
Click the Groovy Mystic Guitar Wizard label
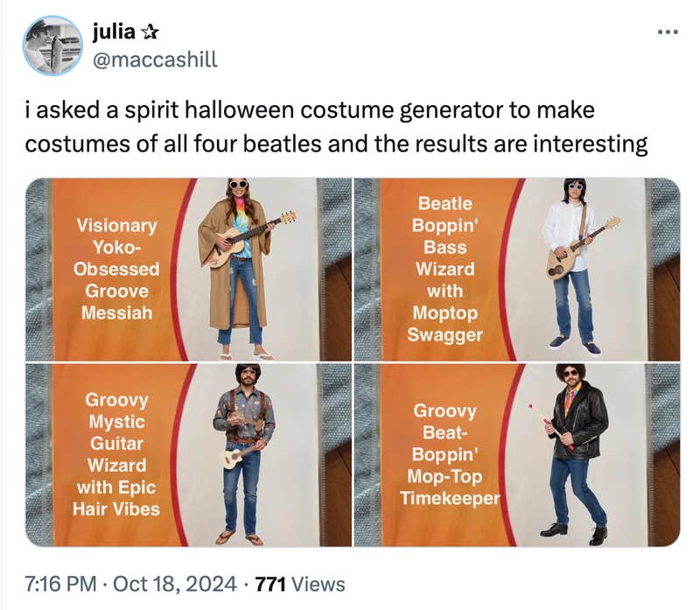[116, 453]
